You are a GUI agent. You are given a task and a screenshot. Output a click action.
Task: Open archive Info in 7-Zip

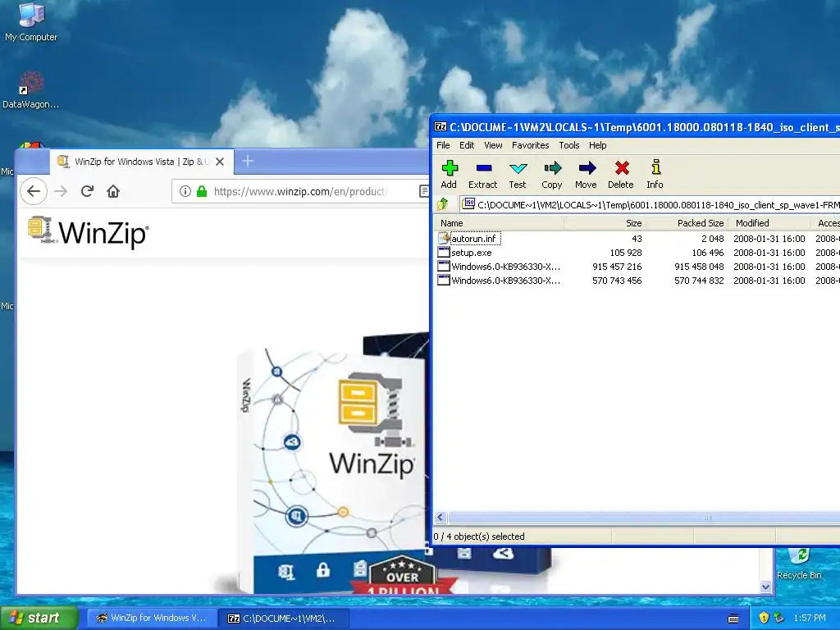tap(655, 175)
